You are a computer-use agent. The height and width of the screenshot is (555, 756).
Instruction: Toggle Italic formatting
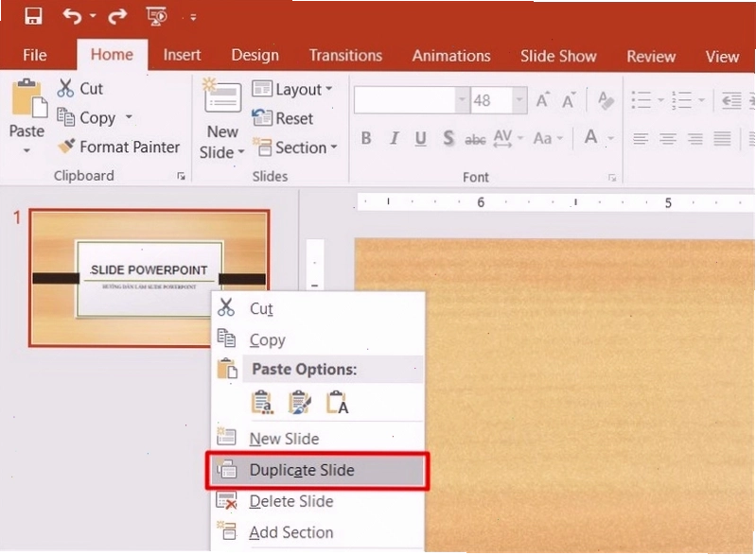[x=394, y=138]
